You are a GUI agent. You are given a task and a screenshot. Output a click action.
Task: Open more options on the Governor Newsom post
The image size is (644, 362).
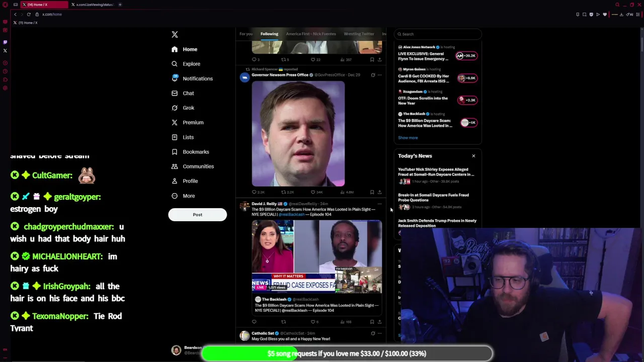pos(380,75)
